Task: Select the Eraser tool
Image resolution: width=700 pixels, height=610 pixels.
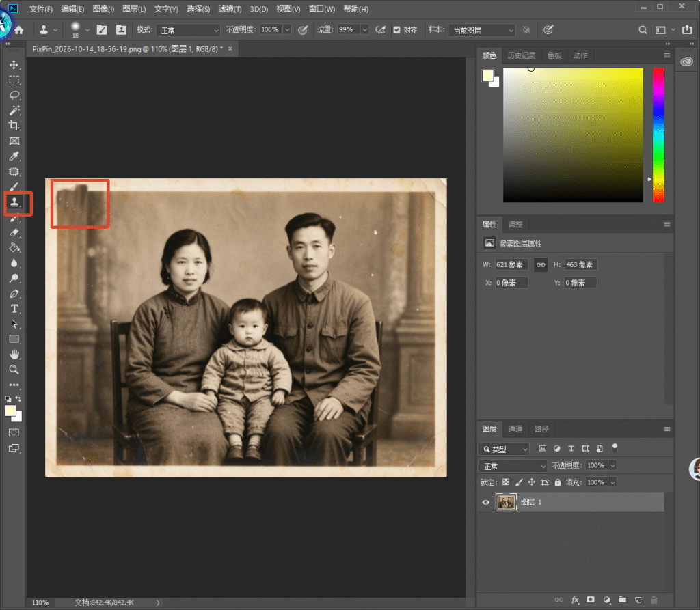Action: coord(14,232)
